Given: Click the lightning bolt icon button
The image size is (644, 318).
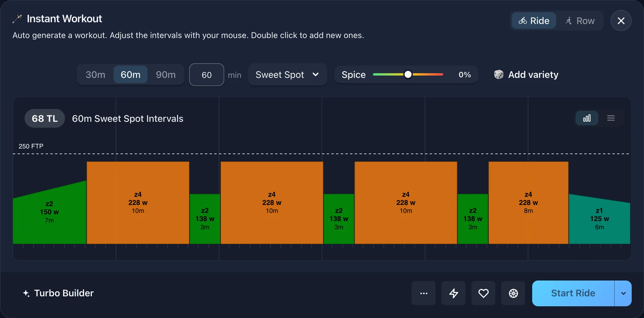Looking at the screenshot, I should coord(454,293).
